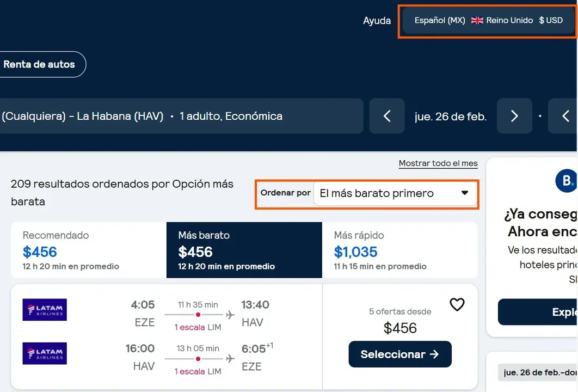This screenshot has height=392, width=578.
Task: Open the Ayuda help link
Action: 377,21
